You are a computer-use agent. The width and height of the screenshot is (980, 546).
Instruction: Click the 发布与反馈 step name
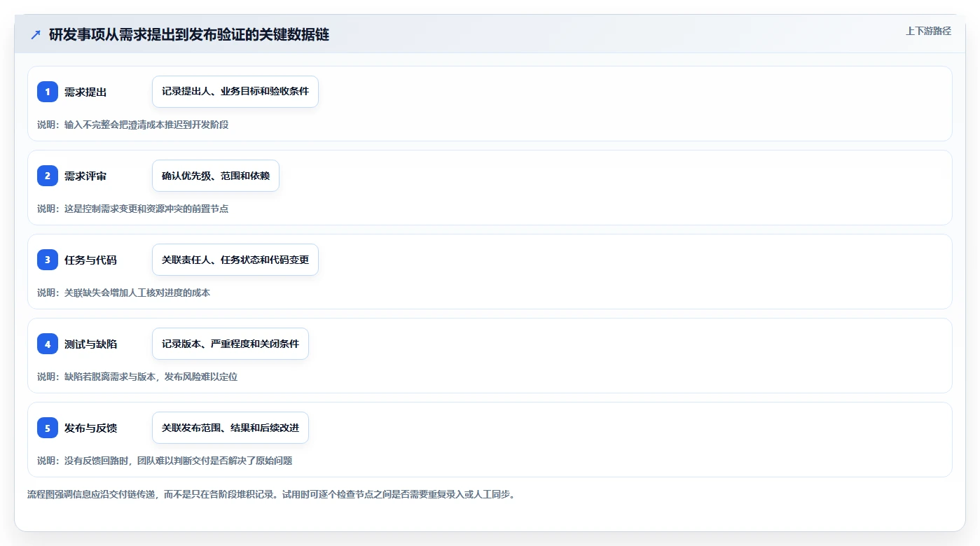[90, 428]
